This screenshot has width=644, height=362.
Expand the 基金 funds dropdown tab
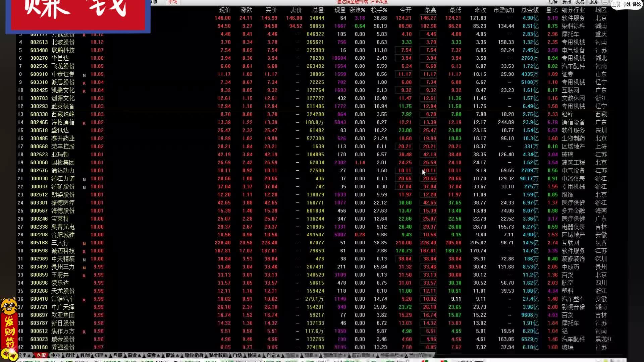click(133, 355)
